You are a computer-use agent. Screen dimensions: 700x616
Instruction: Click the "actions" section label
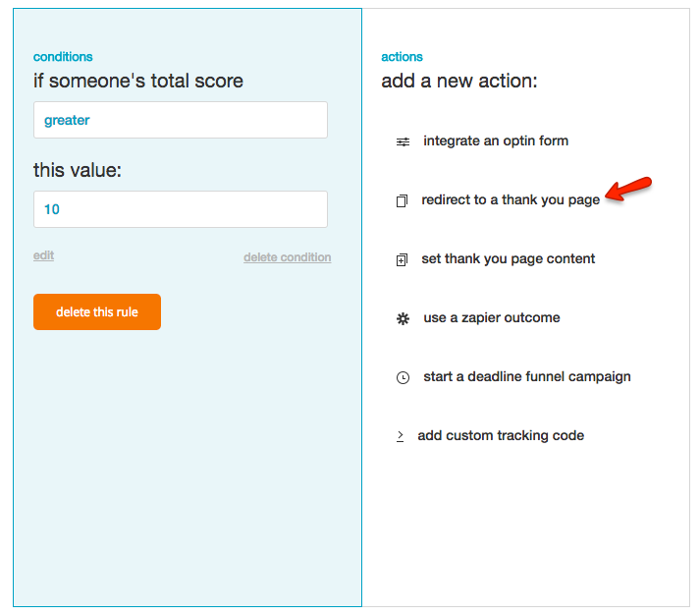click(403, 57)
